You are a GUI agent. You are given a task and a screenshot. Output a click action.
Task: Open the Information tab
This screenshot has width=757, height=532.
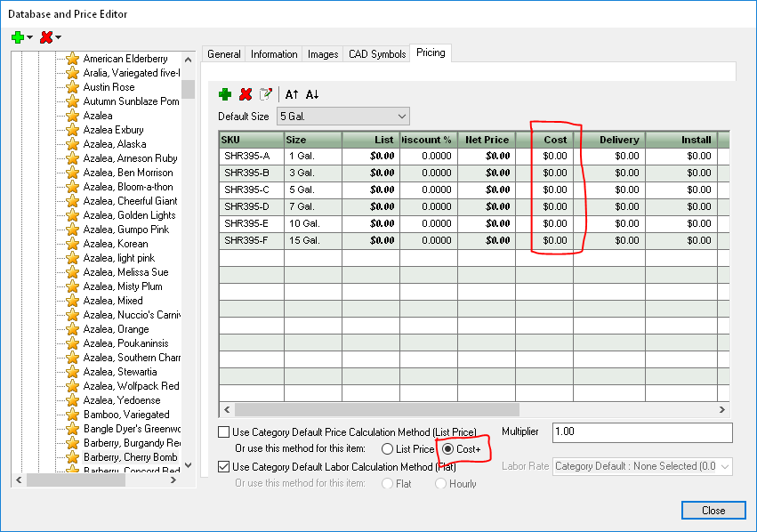pos(274,54)
